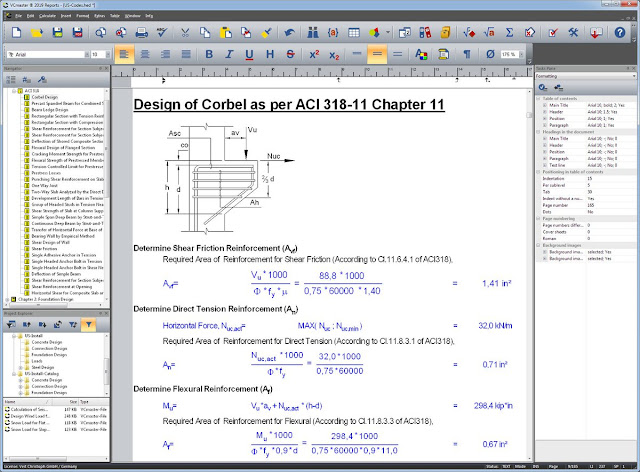This screenshot has width=640, height=472.
Task: Toggle strikethrough S formatting
Action: point(290,54)
